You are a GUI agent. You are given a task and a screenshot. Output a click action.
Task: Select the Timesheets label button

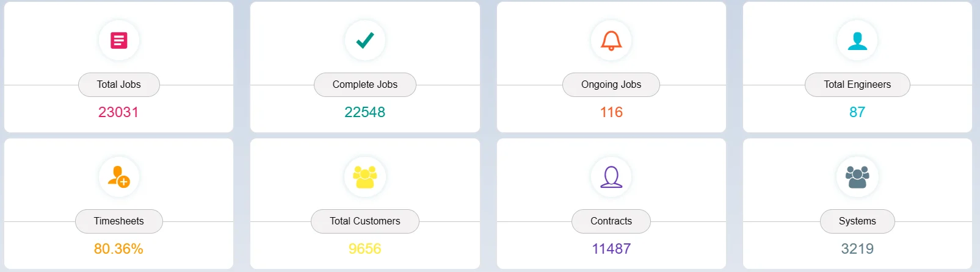pyautogui.click(x=119, y=221)
